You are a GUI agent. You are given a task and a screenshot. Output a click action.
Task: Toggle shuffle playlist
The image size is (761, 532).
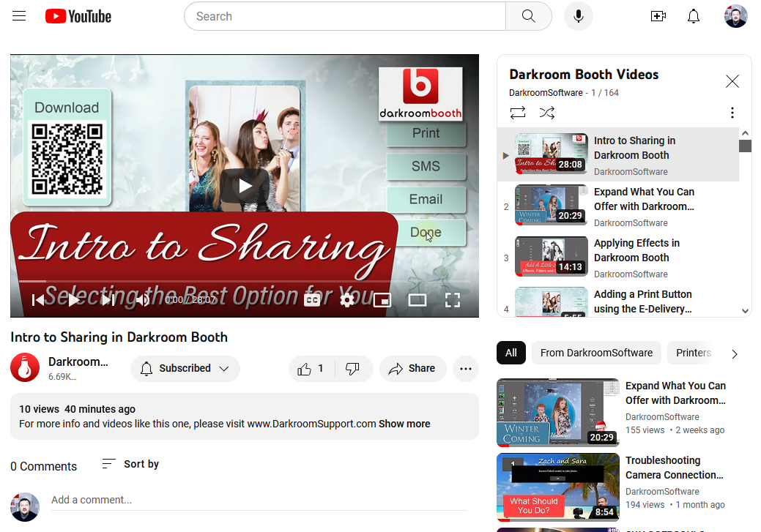click(547, 113)
